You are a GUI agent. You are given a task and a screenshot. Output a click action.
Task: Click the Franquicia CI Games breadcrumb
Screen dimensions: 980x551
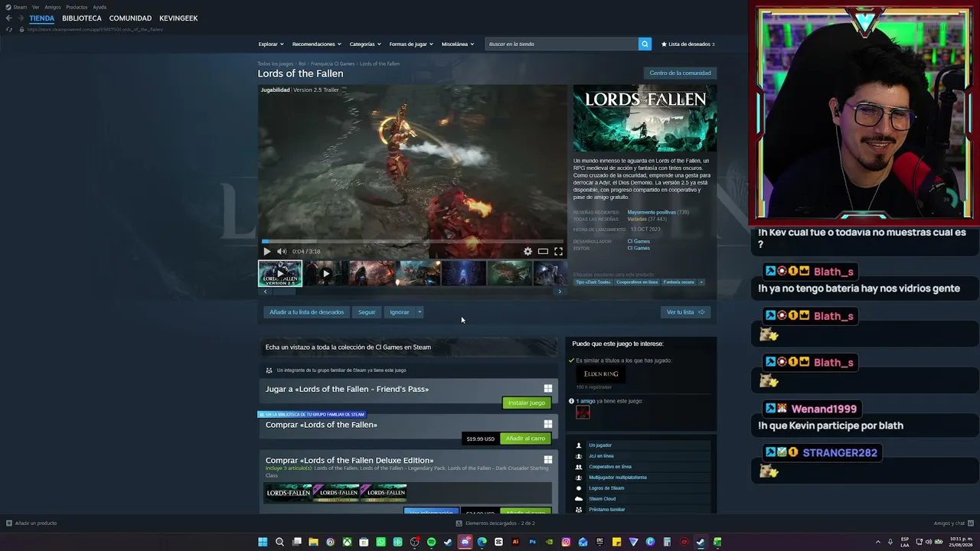(x=332, y=64)
